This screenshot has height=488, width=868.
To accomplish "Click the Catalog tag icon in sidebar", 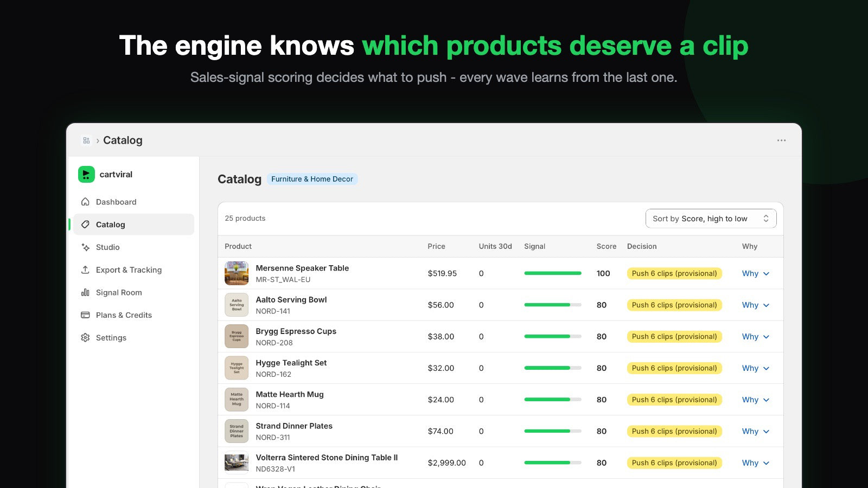I will [85, 224].
